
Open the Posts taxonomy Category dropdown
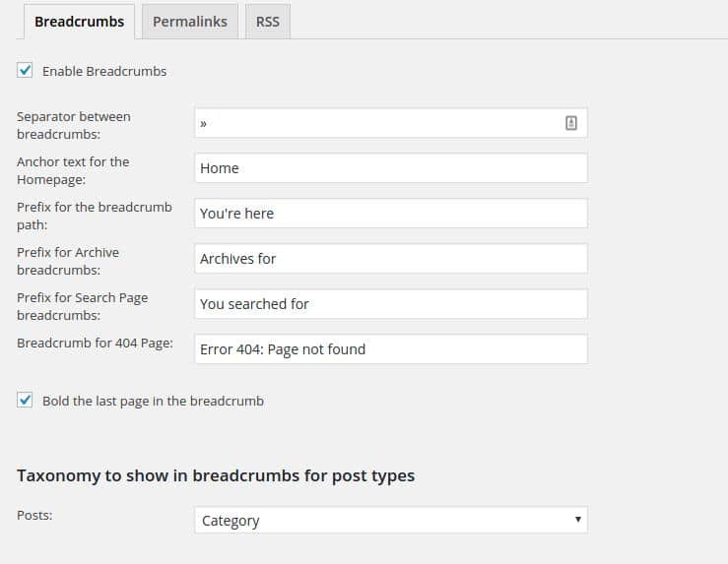[390, 520]
